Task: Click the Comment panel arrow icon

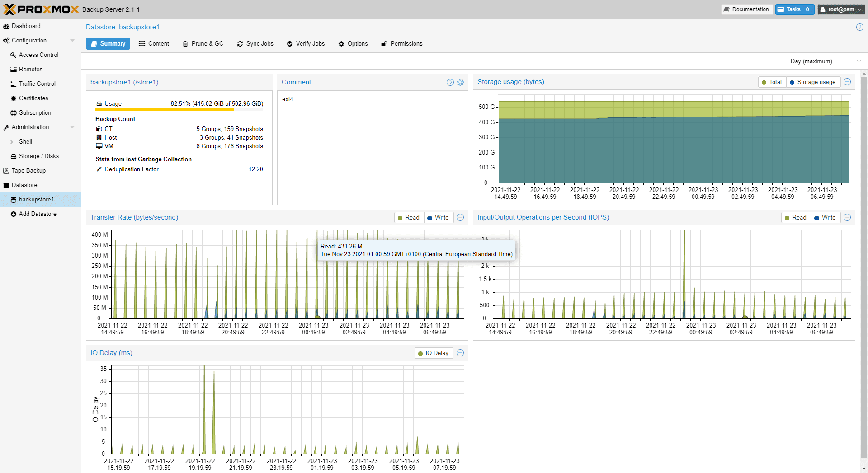Action: [450, 82]
